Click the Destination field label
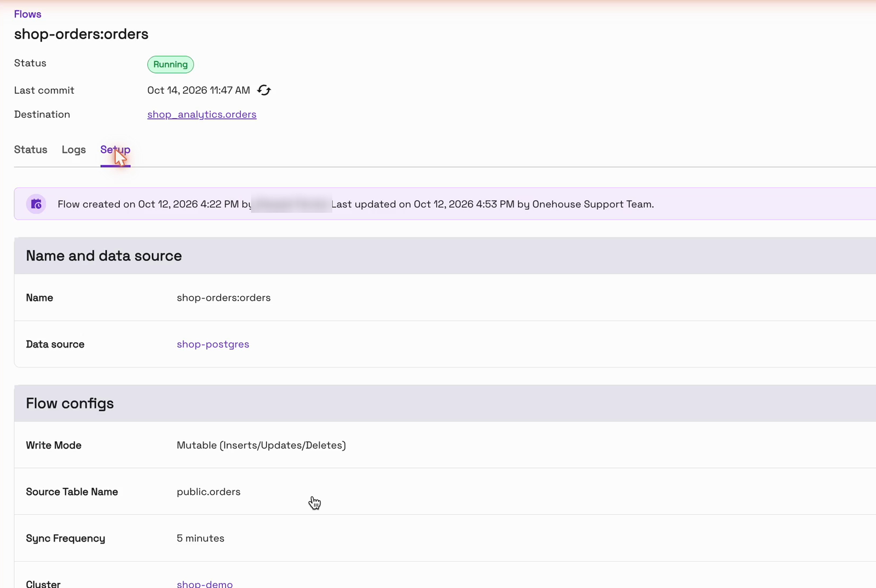 42,114
